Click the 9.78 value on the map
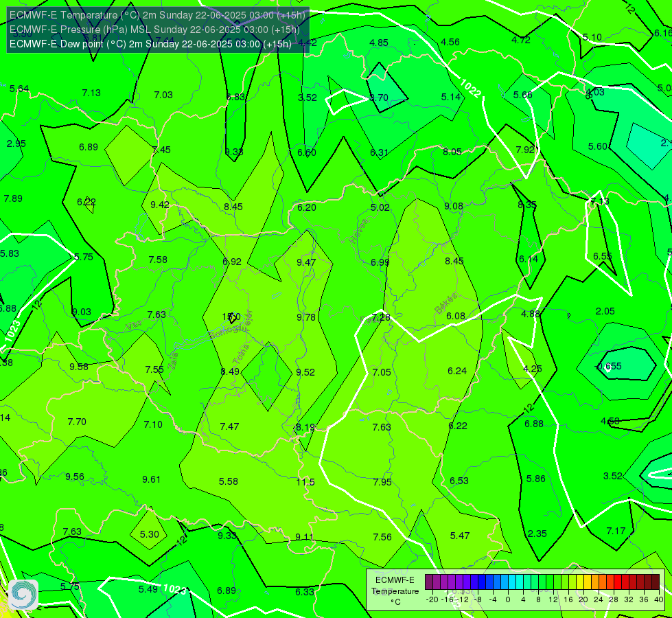The width and height of the screenshot is (672, 618). pyautogui.click(x=306, y=317)
